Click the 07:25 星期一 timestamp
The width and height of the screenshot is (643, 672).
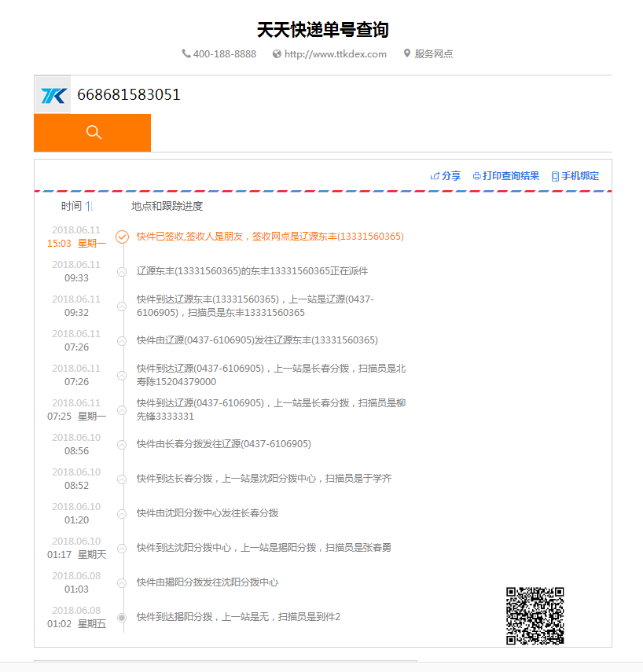coord(76,416)
